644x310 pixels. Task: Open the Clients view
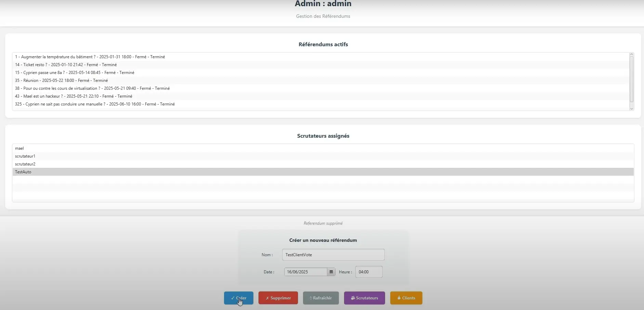(406, 298)
